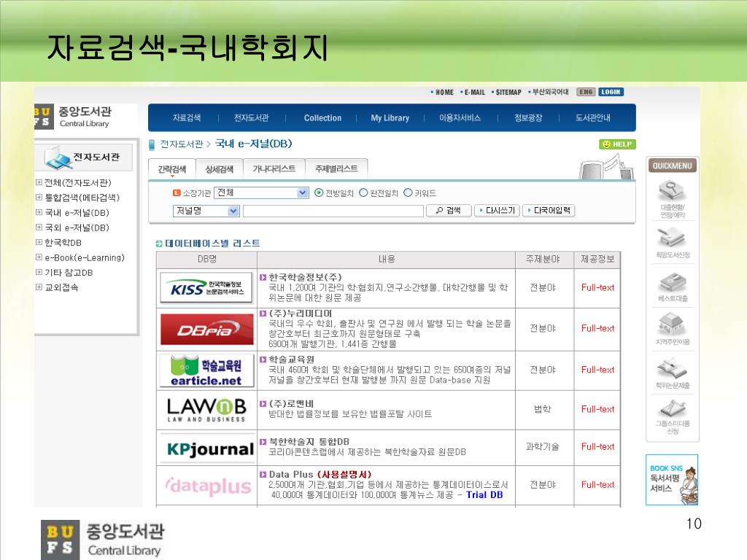Click Full-text in the 한국학술정보(주) row

click(x=597, y=287)
